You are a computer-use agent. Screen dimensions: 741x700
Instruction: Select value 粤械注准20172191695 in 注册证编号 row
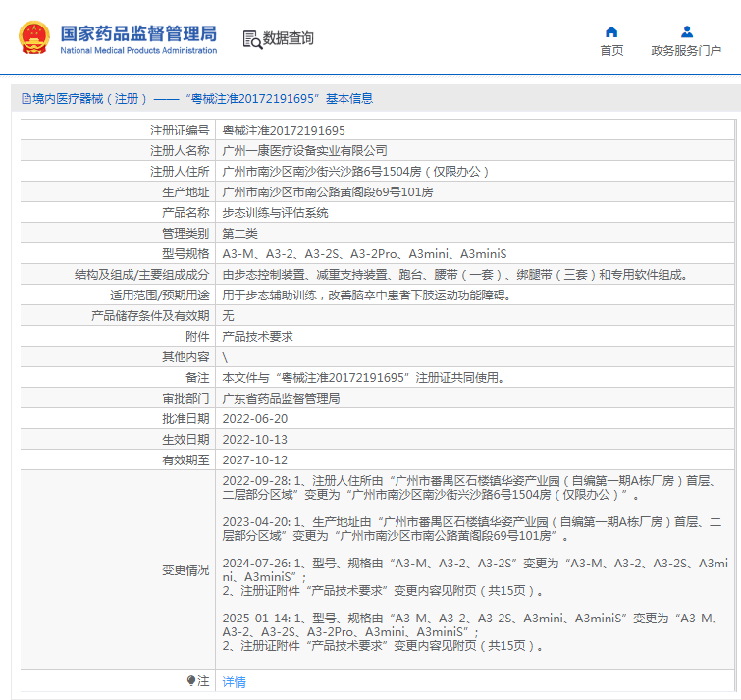click(x=284, y=130)
